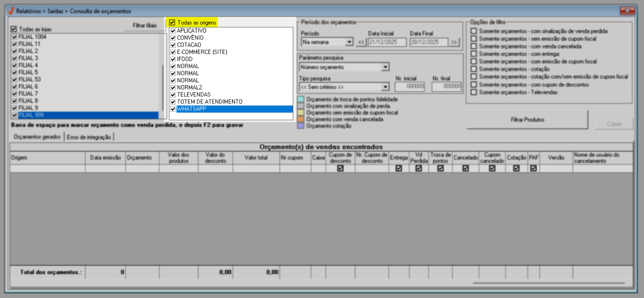Click the Valor do desconto column header
The height and width of the screenshot is (298, 644).
215,158
